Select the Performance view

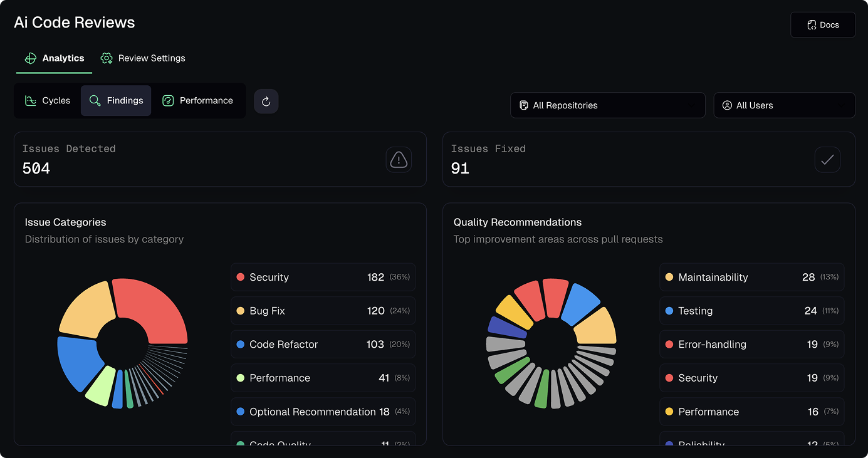point(198,100)
